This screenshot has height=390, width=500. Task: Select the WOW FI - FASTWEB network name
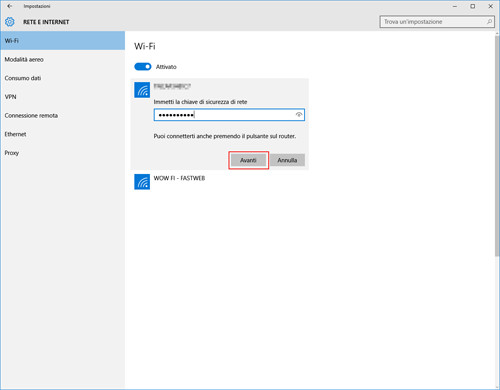click(179, 178)
